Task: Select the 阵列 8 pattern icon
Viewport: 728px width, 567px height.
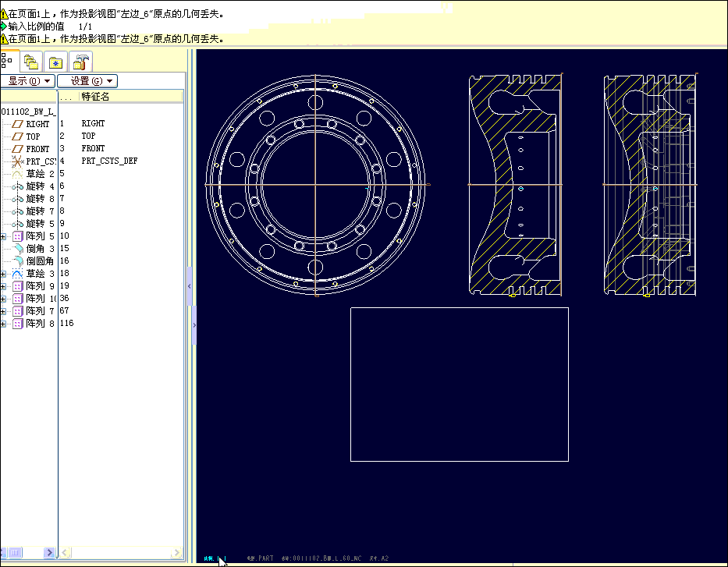Action: tap(17, 324)
